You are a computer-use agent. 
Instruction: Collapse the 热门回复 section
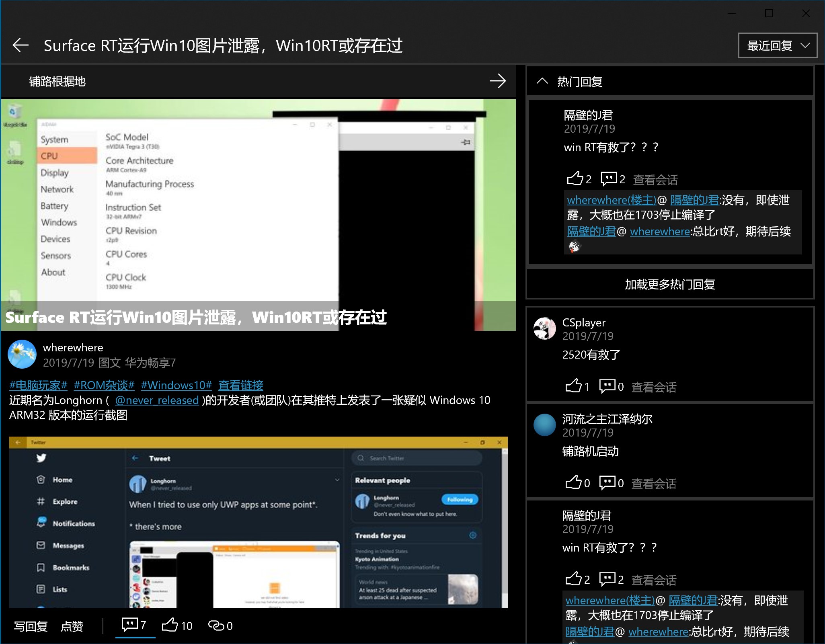point(542,81)
